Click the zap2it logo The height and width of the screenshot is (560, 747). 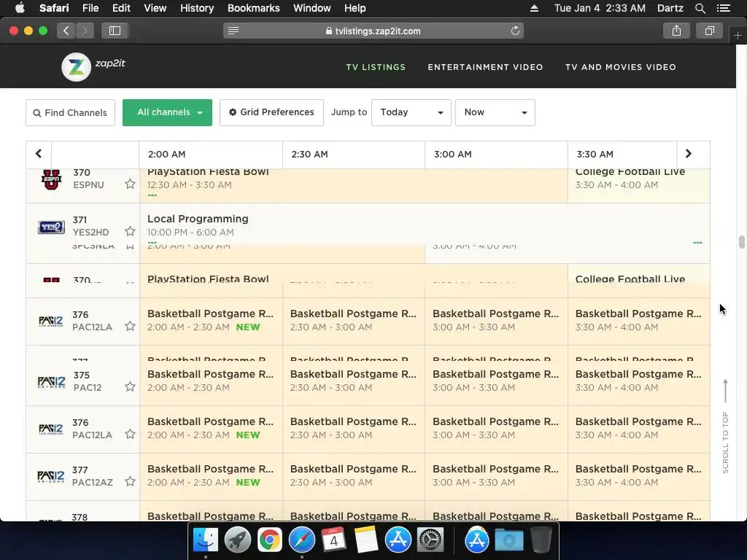click(93, 66)
